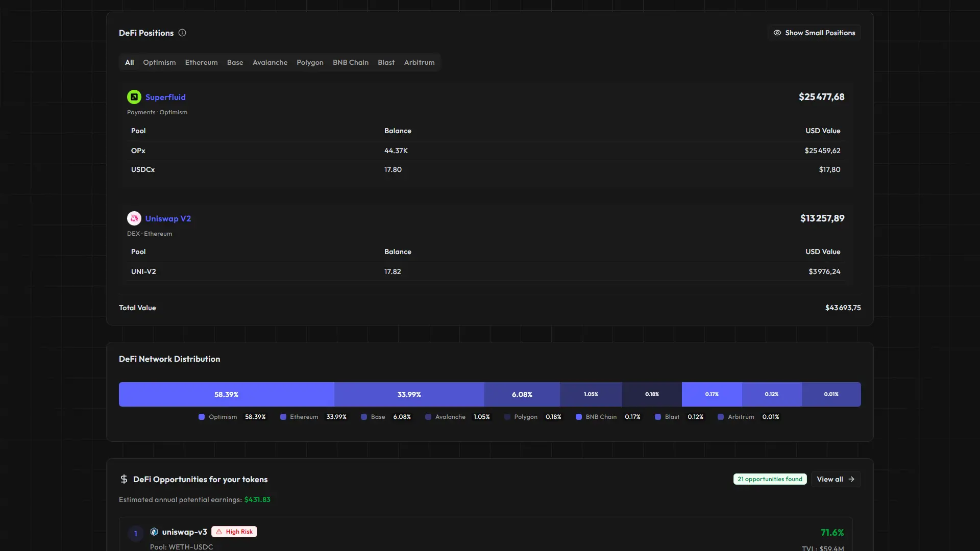Click the 21 opportunities found badge
This screenshot has width=980, height=551.
click(770, 479)
